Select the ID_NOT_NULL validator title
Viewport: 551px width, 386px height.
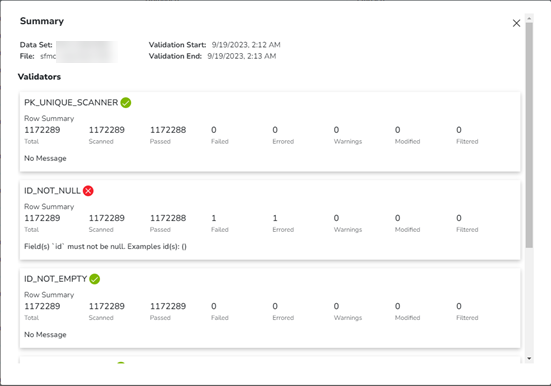52,191
